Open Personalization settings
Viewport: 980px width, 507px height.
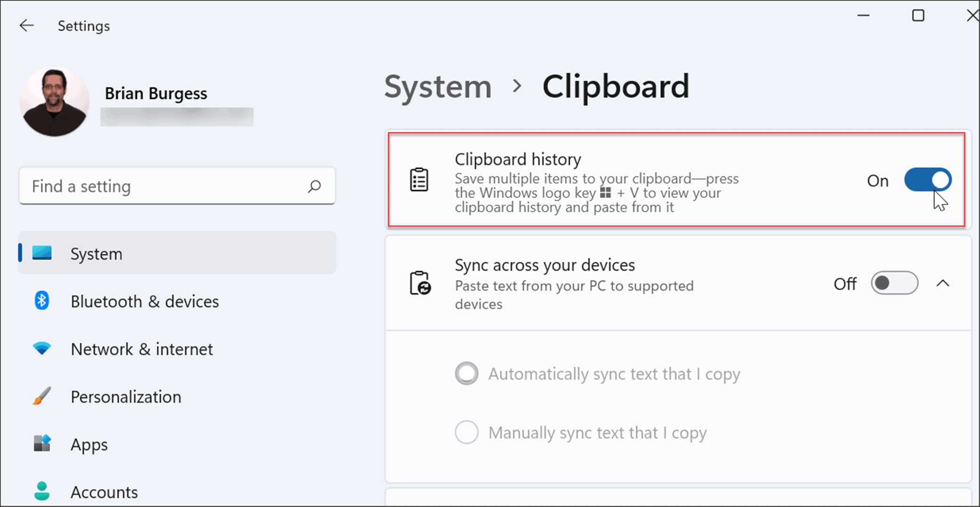pyautogui.click(x=126, y=396)
